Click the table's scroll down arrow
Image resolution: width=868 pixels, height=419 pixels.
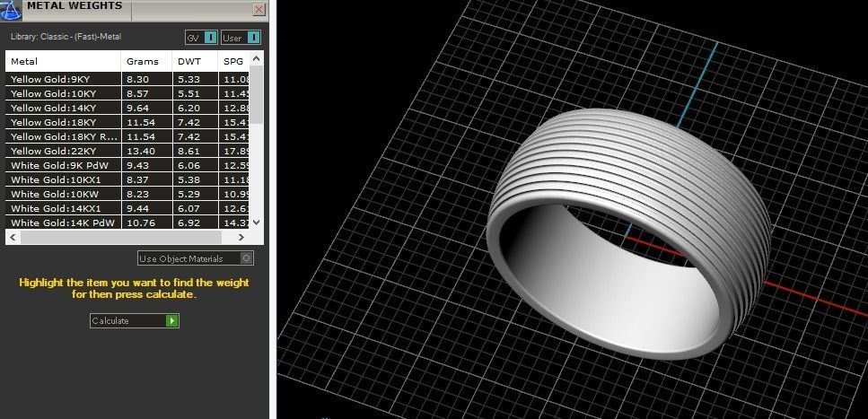(x=257, y=222)
